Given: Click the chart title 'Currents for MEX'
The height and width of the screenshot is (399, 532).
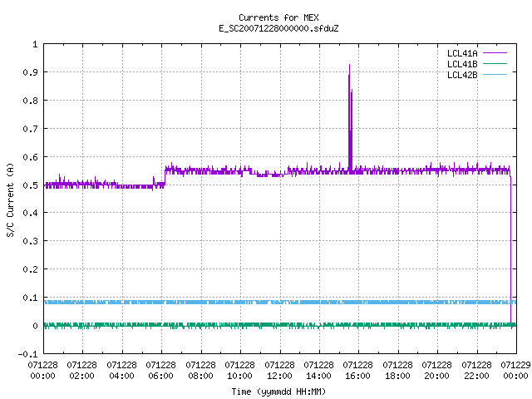Looking at the screenshot, I should point(278,17).
